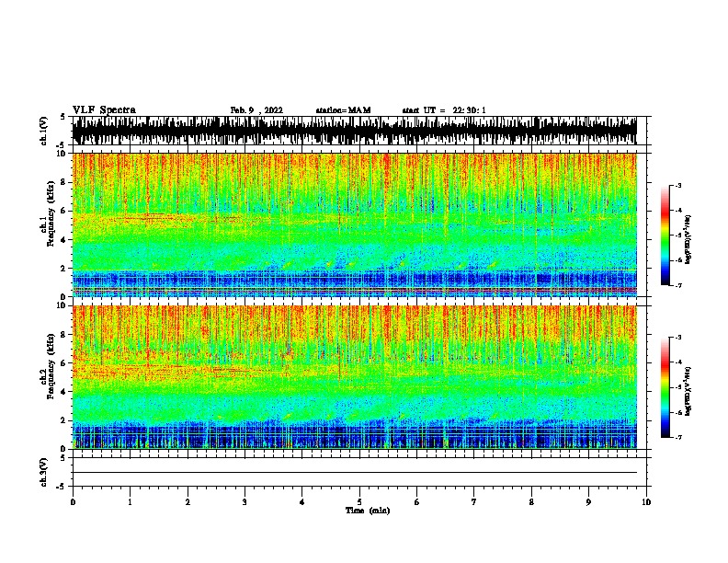Open the ch.2 frequency spectrogram plot
The image size is (728, 563).
[x=354, y=377]
